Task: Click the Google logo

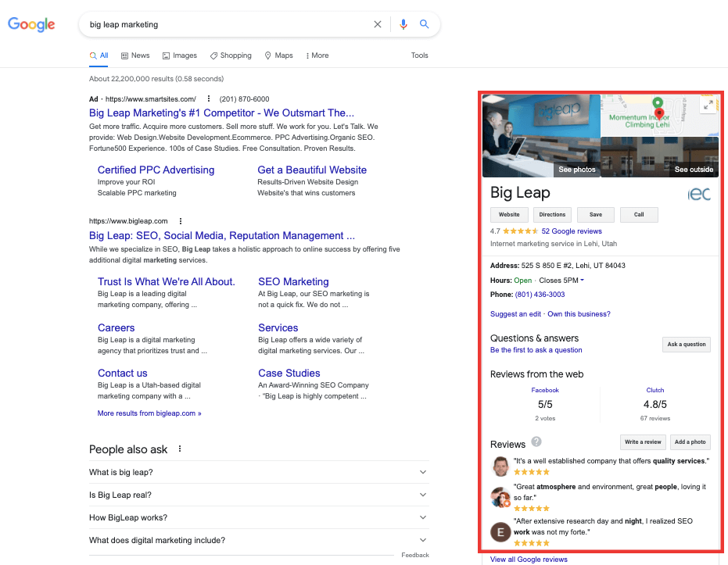Action: tap(31, 24)
